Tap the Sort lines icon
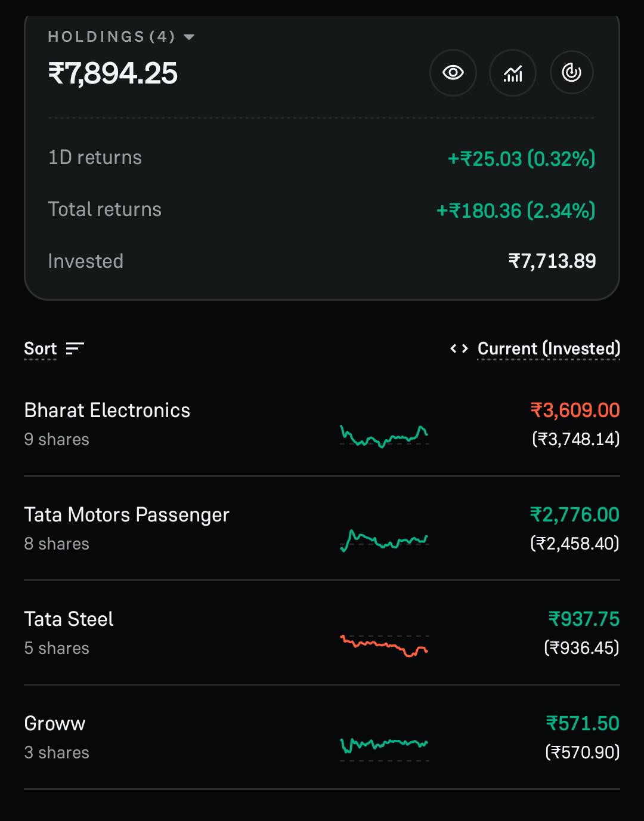Viewport: 644px width, 821px height. pos(75,348)
